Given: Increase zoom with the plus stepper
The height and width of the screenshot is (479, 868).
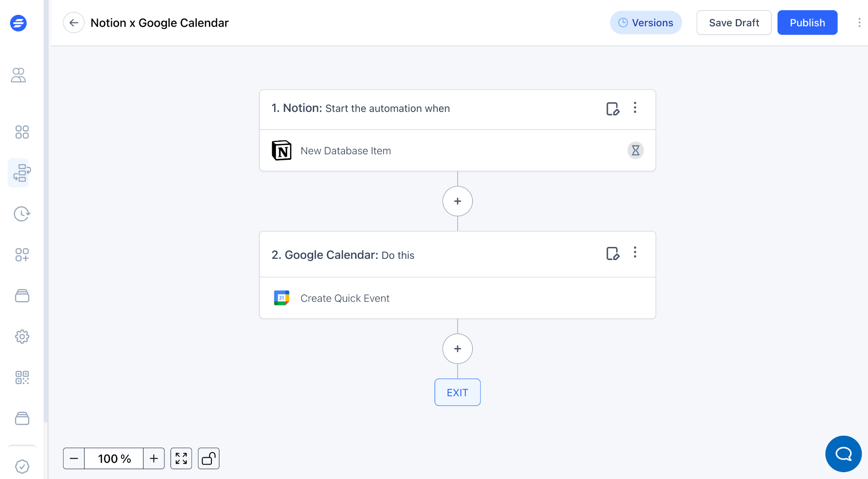Looking at the screenshot, I should 153,458.
